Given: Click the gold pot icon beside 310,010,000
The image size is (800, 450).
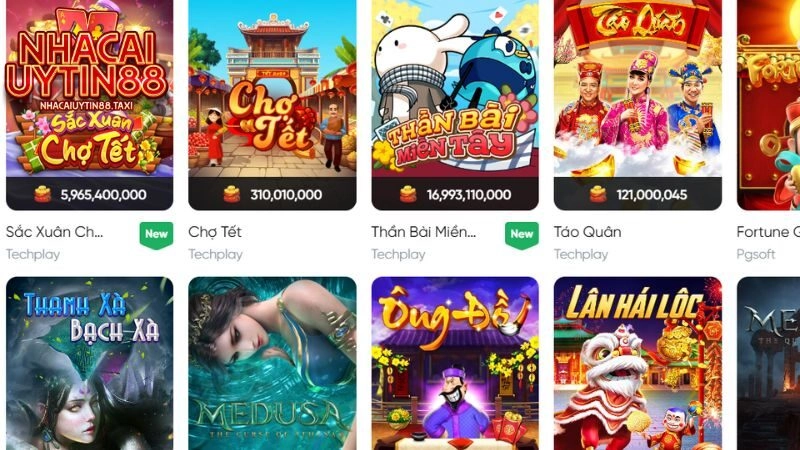Looking at the screenshot, I should tap(232, 194).
